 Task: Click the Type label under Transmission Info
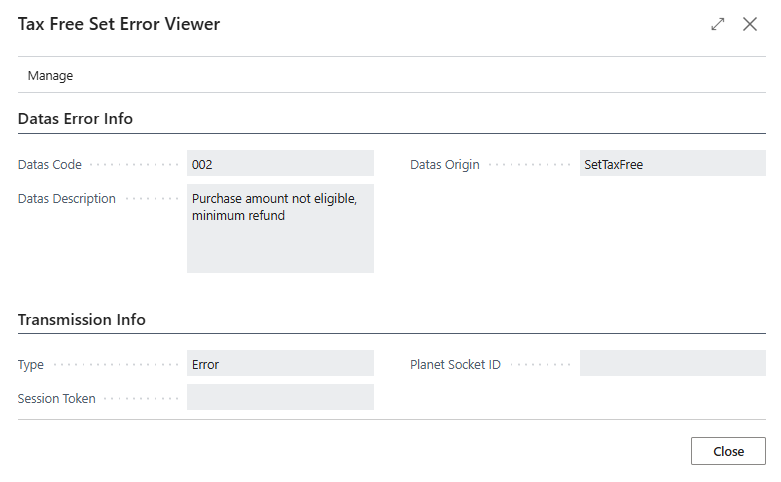coord(31,365)
